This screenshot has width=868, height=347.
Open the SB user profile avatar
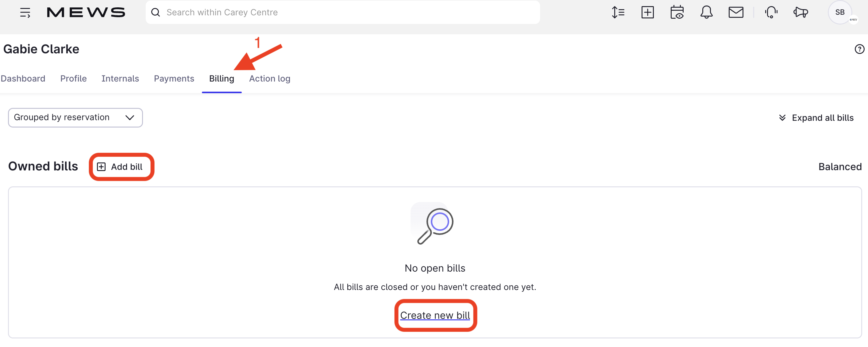pyautogui.click(x=840, y=13)
